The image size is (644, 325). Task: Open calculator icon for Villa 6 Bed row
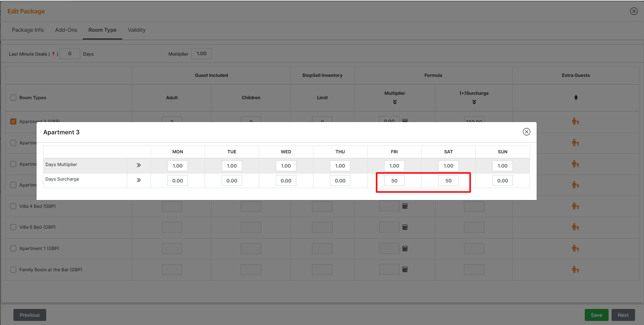click(x=405, y=227)
